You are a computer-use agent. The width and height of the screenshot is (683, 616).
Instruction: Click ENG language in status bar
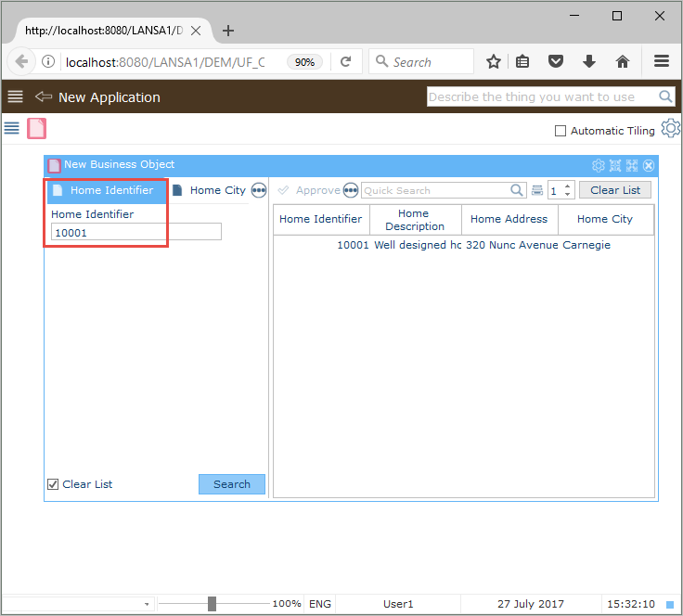(320, 604)
